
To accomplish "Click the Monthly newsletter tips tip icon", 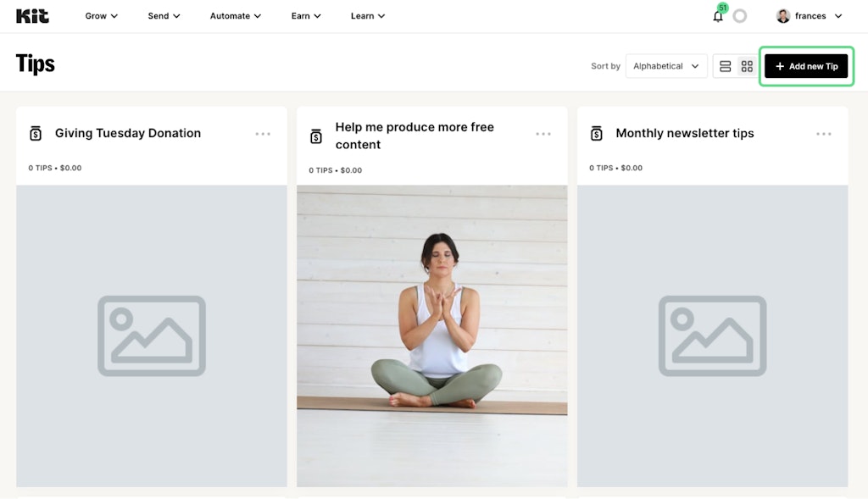I will click(596, 134).
